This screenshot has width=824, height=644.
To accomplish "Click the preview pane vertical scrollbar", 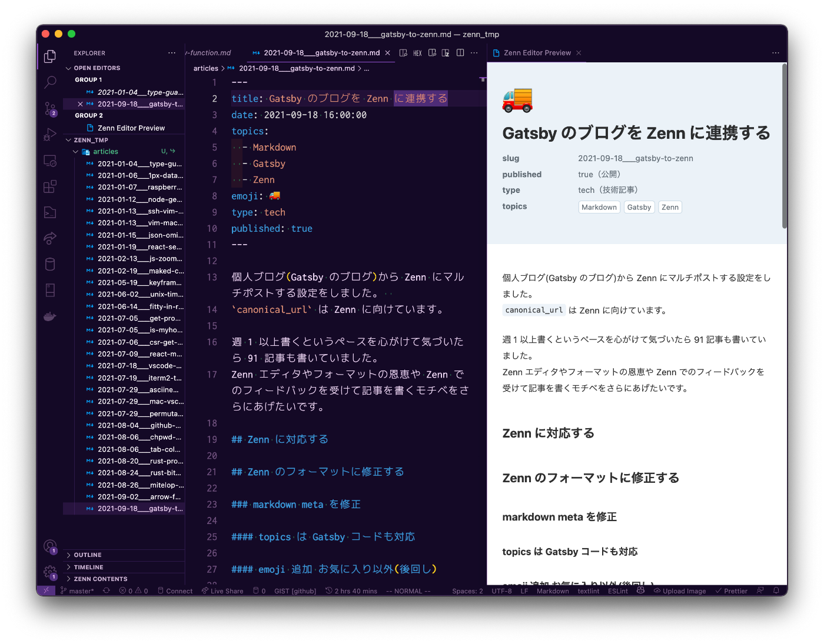I will 785,146.
